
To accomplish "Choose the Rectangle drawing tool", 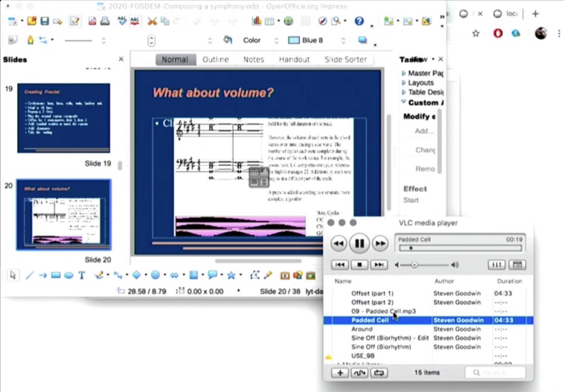I will [x=55, y=276].
